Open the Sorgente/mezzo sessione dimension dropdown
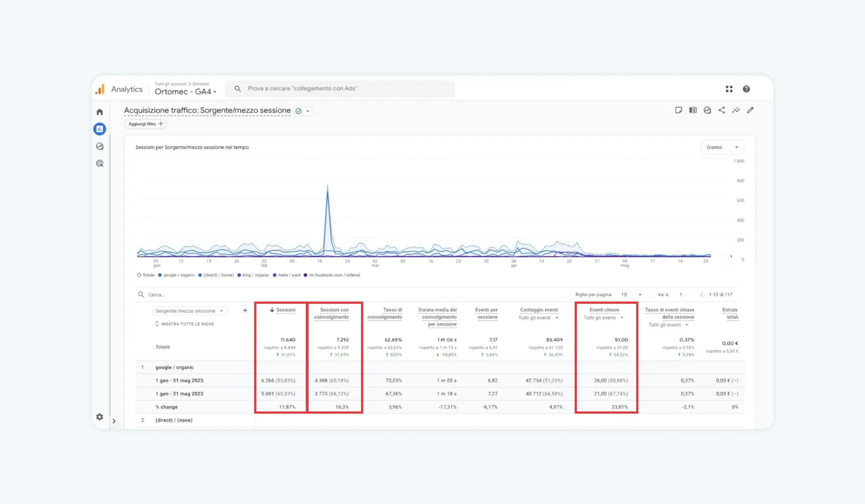Image resolution: width=865 pixels, height=504 pixels. pyautogui.click(x=190, y=311)
